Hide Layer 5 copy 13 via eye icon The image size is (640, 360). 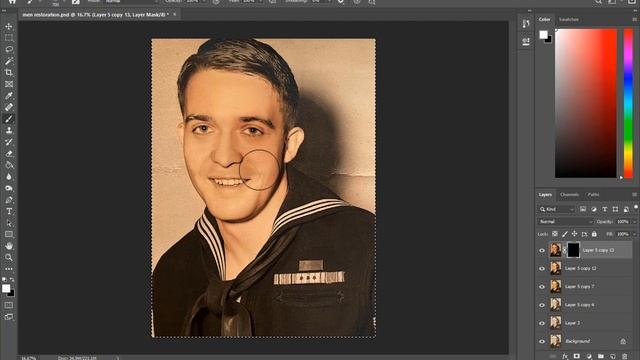click(542, 251)
